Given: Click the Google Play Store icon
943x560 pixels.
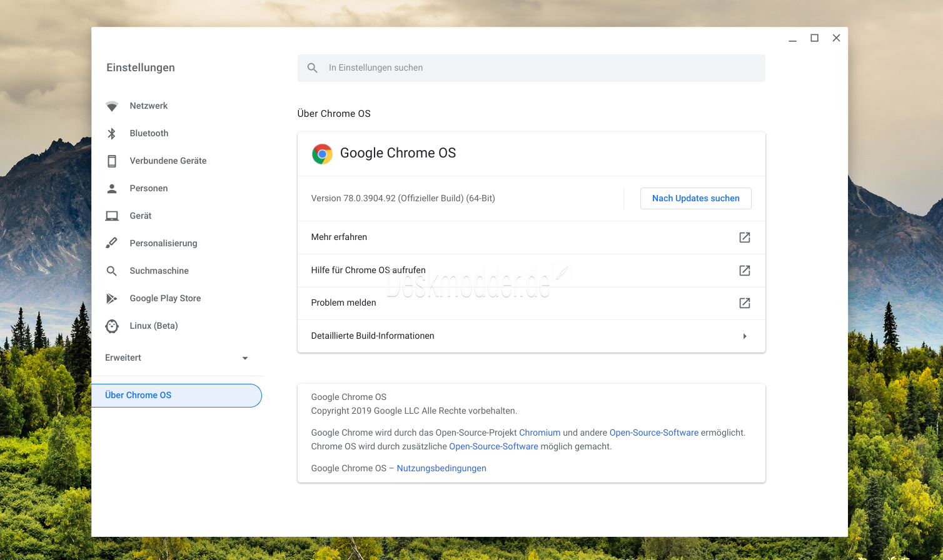Looking at the screenshot, I should point(112,298).
